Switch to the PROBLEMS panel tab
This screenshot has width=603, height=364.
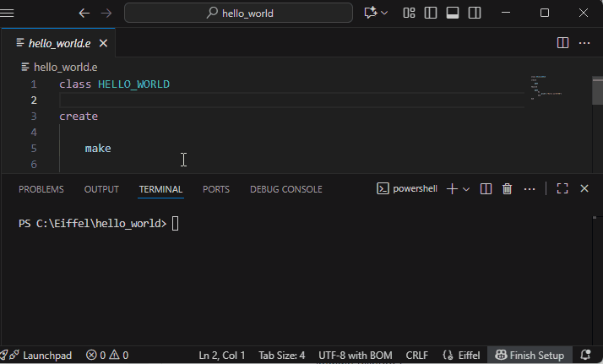(41, 189)
